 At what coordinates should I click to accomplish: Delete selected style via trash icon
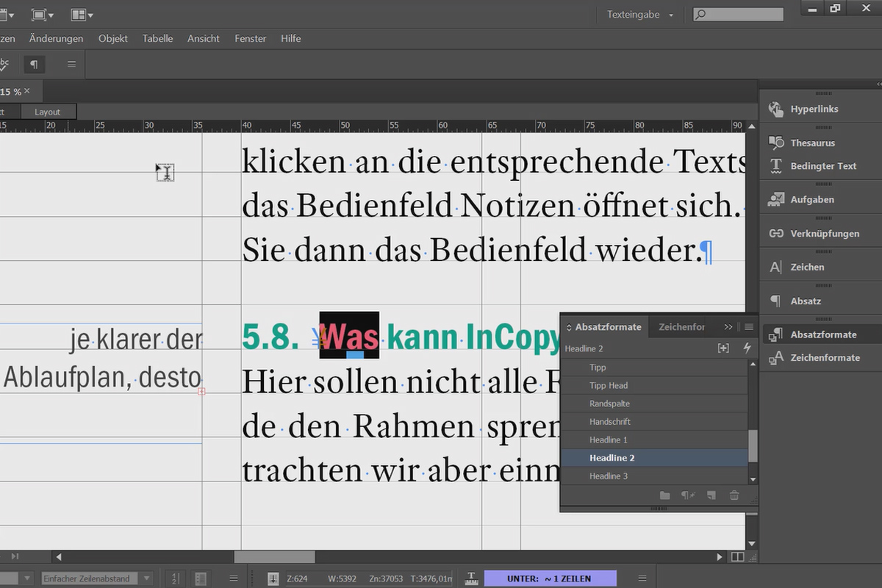tap(734, 495)
